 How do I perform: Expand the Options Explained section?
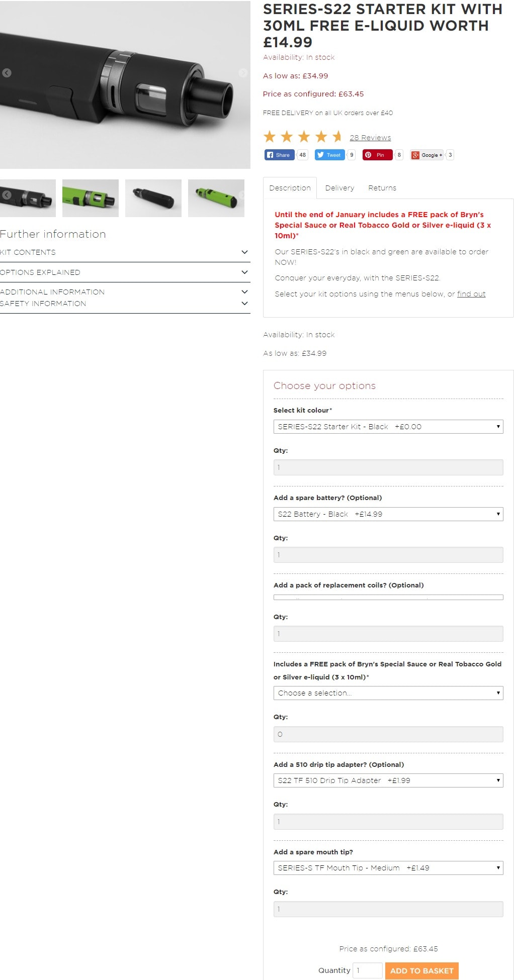125,272
